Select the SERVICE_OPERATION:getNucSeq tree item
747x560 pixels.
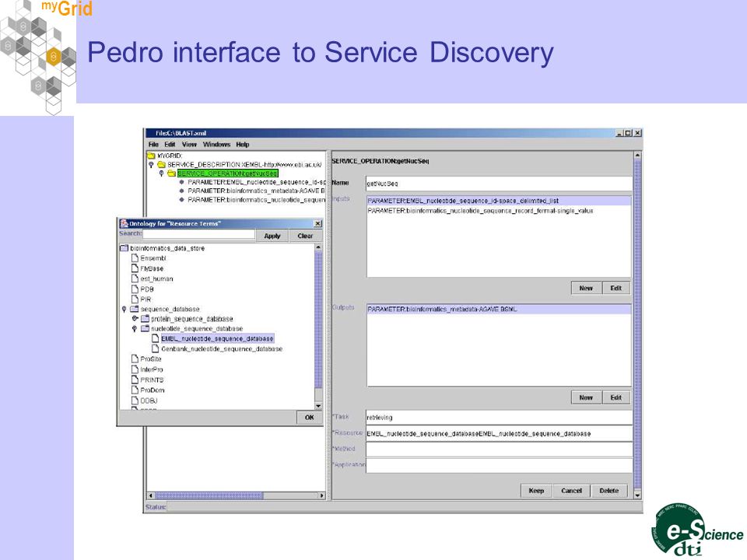tap(228, 173)
